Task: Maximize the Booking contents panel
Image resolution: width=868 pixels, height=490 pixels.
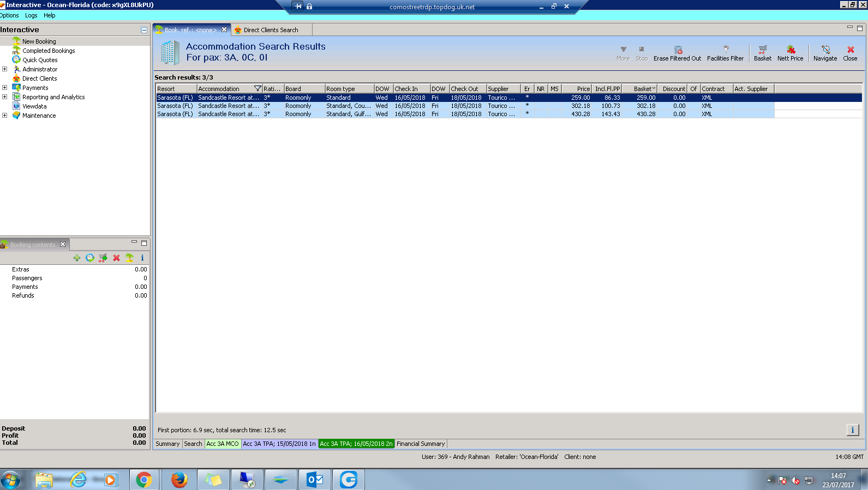Action: pyautogui.click(x=144, y=243)
